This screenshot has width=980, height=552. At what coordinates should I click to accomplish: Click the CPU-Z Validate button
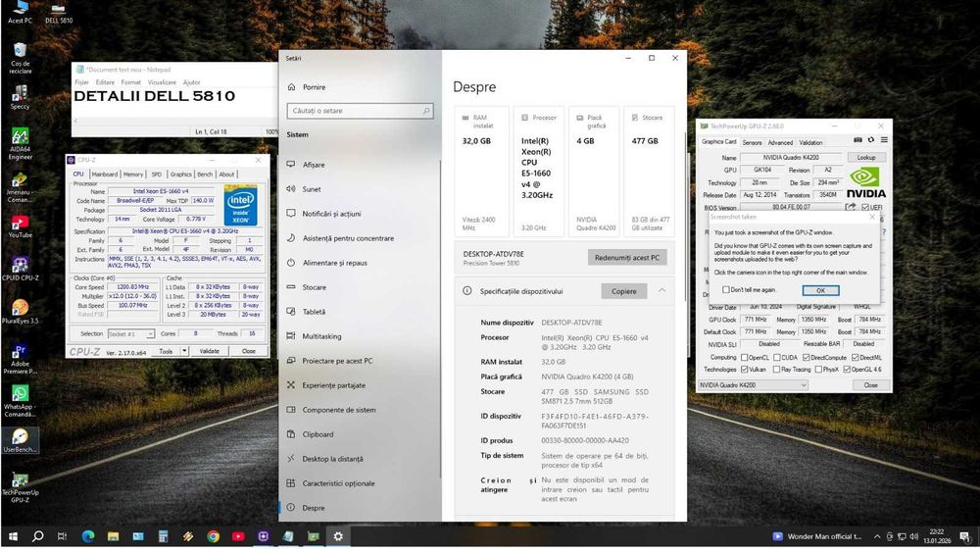[210, 351]
